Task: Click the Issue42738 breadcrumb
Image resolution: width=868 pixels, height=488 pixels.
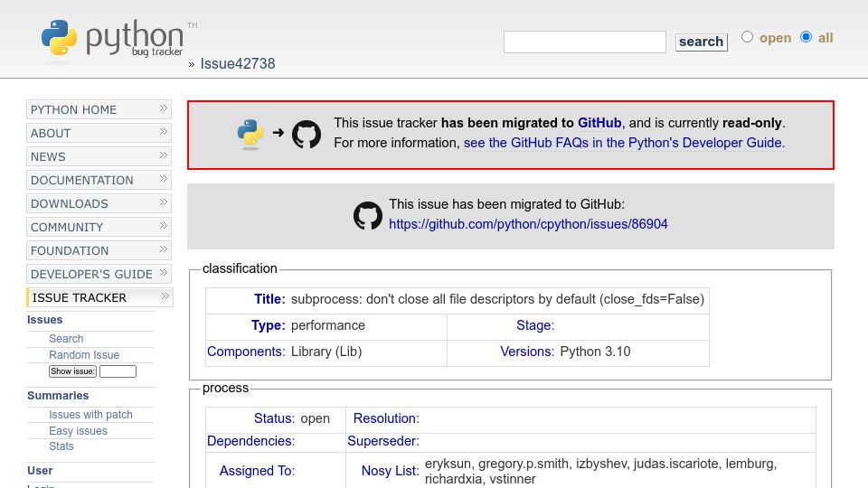Action: [x=238, y=63]
